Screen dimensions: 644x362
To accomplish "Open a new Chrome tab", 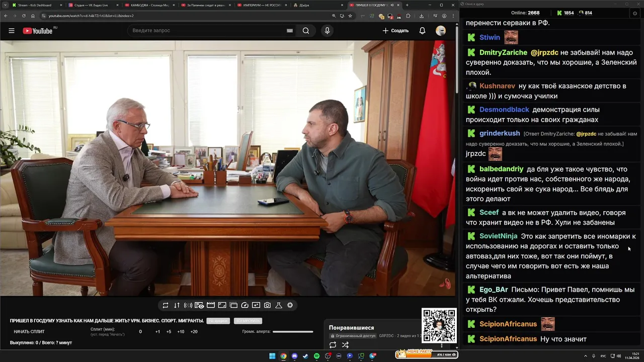I will (x=407, y=5).
